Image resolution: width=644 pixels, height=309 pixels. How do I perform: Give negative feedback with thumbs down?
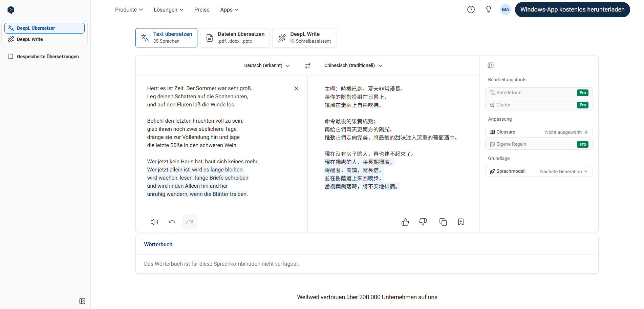423,222
